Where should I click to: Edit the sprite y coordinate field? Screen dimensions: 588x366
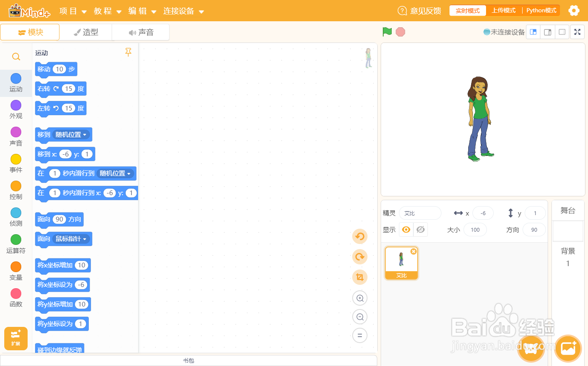535,213
